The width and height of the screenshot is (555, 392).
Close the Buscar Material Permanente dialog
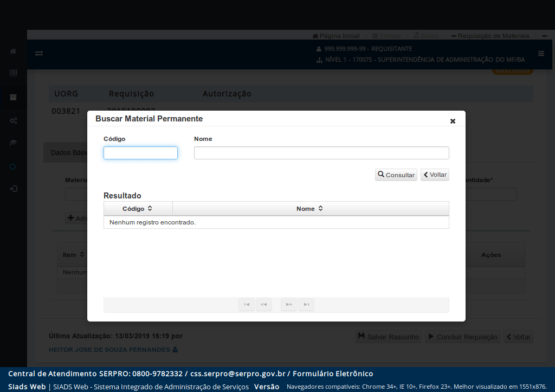click(453, 121)
